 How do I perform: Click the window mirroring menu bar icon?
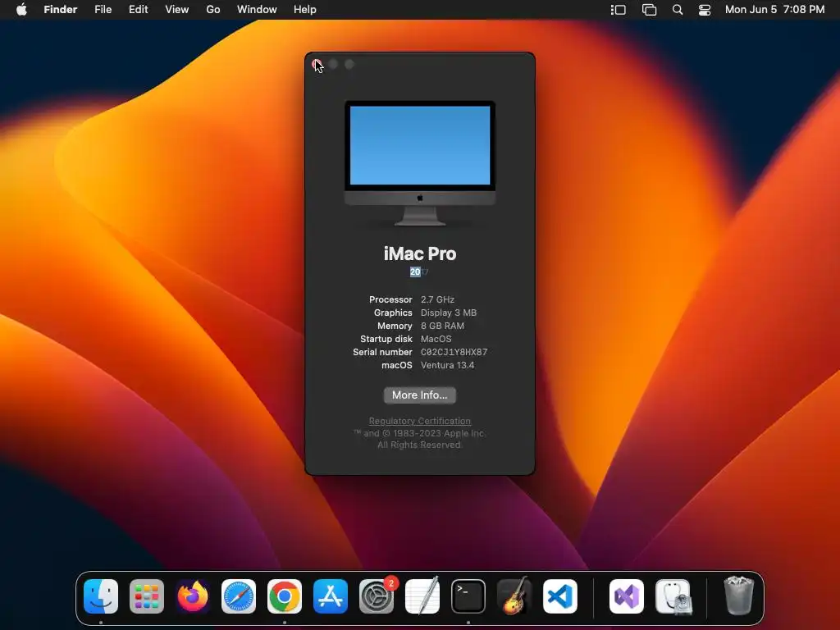650,10
